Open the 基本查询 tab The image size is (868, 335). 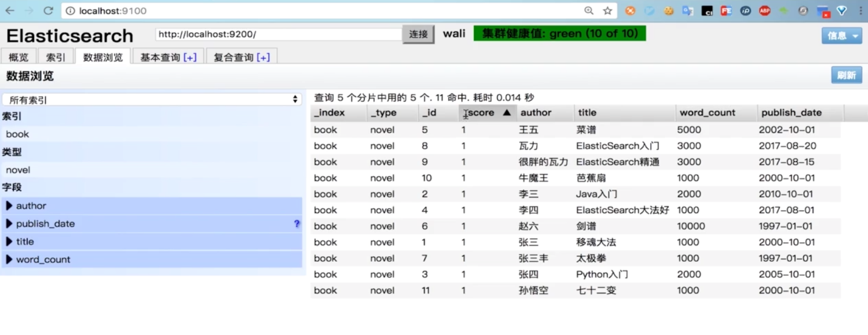pyautogui.click(x=160, y=57)
